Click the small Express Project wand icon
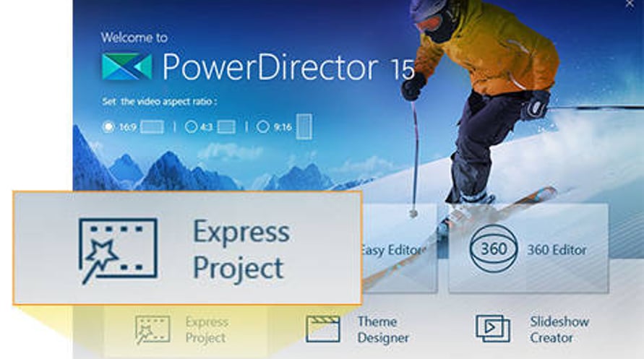This screenshot has width=644, height=359. tap(153, 329)
